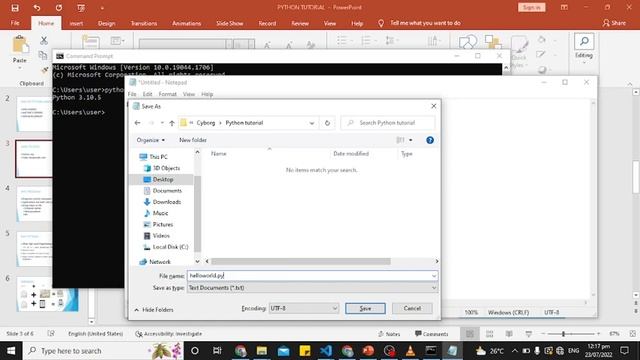Click the Cut scissors icon in ribbon
Screen dimensions: 640x360
coord(44,40)
